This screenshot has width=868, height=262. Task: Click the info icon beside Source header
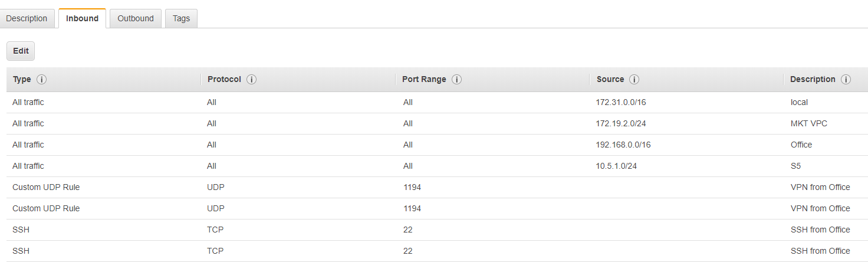tap(634, 80)
